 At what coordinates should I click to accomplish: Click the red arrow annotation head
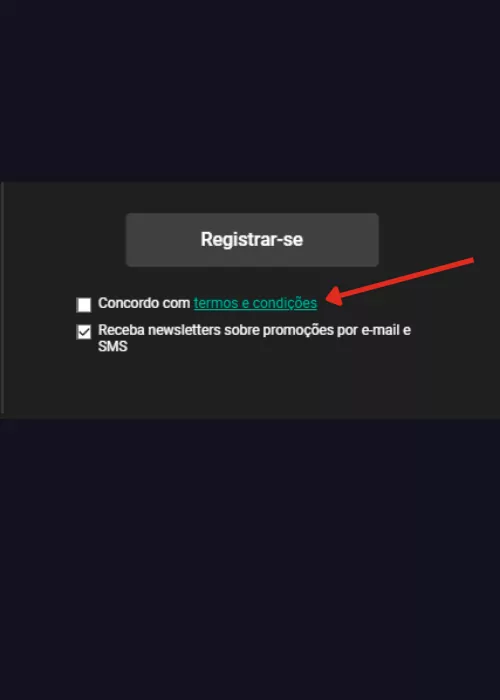click(336, 297)
